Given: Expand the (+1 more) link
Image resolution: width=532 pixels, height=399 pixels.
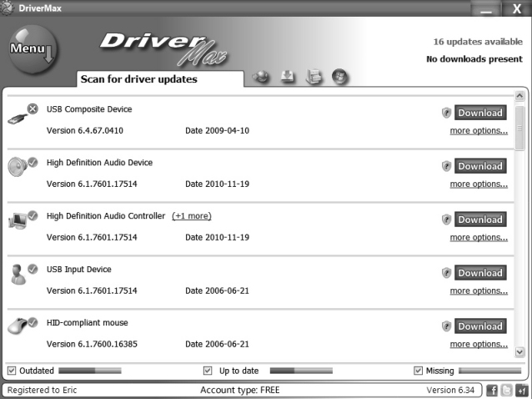Looking at the screenshot, I should pyautogui.click(x=192, y=216).
